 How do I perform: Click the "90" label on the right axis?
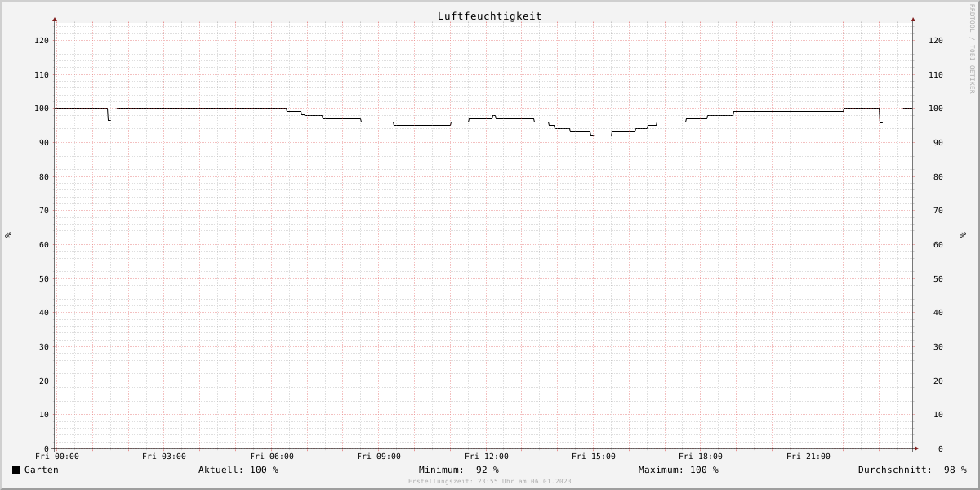[938, 143]
